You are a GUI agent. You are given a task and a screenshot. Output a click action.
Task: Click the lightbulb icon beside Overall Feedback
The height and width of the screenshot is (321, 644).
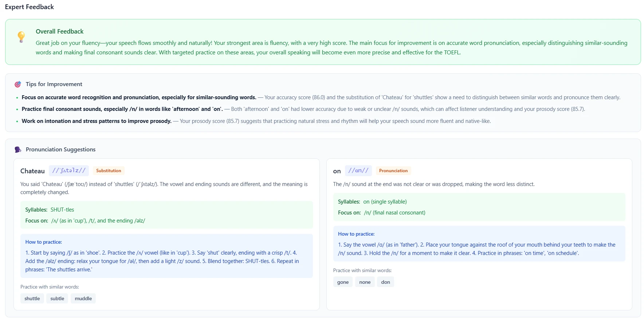[21, 37]
